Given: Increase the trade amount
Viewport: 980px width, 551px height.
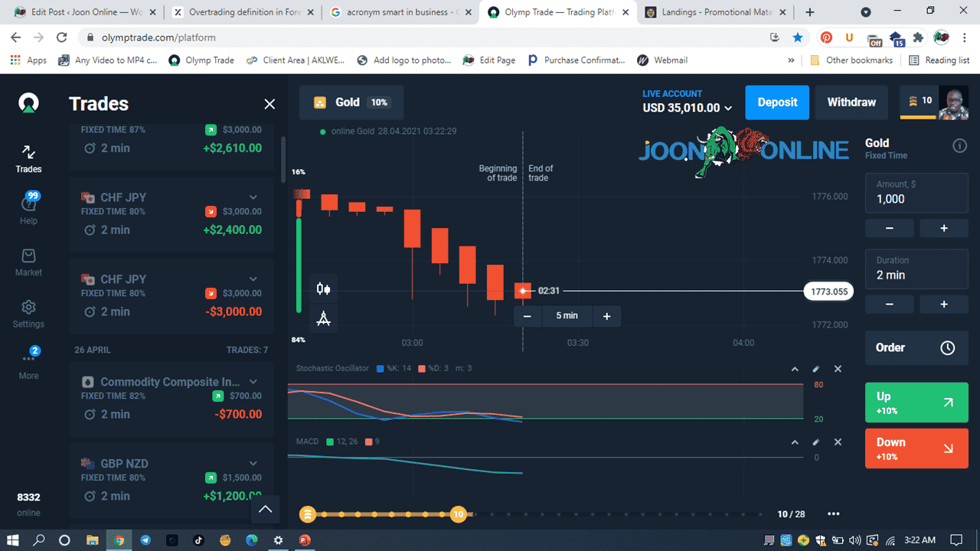Looking at the screenshot, I should [944, 228].
